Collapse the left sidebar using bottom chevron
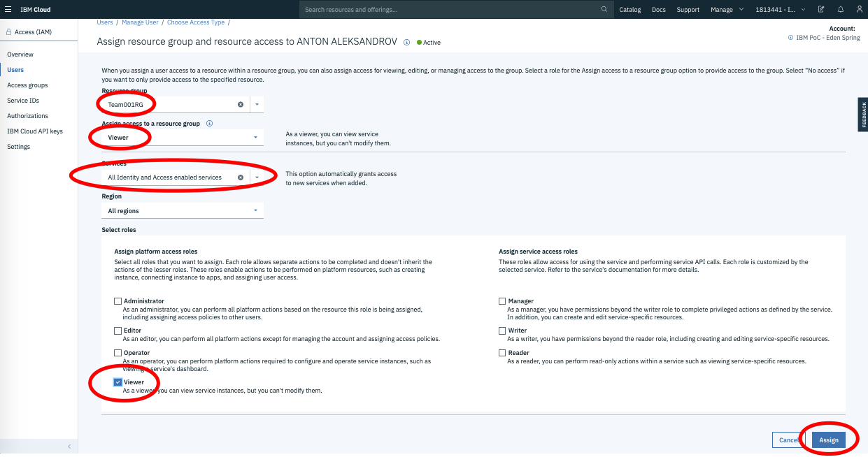This screenshot has height=457, width=868. [69, 447]
